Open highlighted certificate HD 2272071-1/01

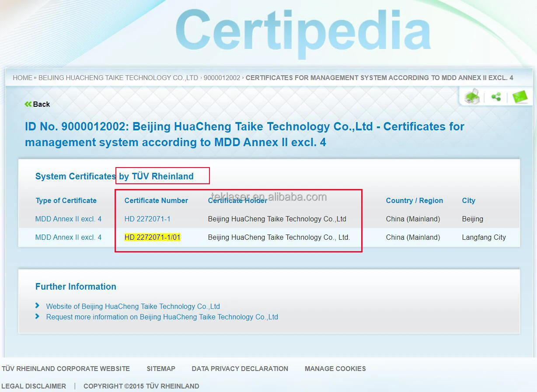(x=152, y=237)
